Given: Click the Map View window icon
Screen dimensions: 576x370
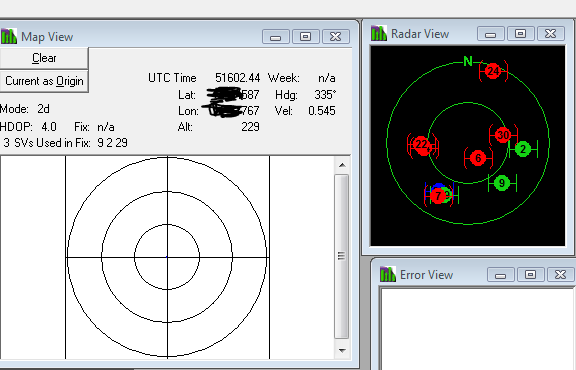Looking at the screenshot, I should 9,36.
